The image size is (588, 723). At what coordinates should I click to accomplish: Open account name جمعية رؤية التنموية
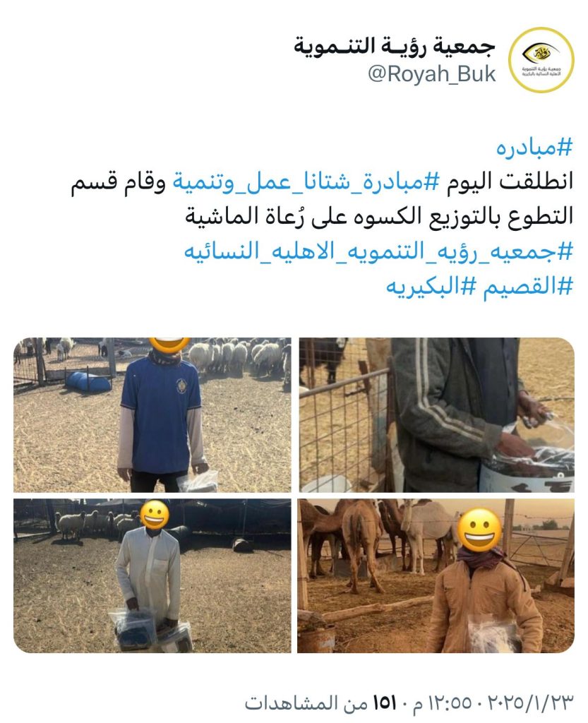[395, 47]
